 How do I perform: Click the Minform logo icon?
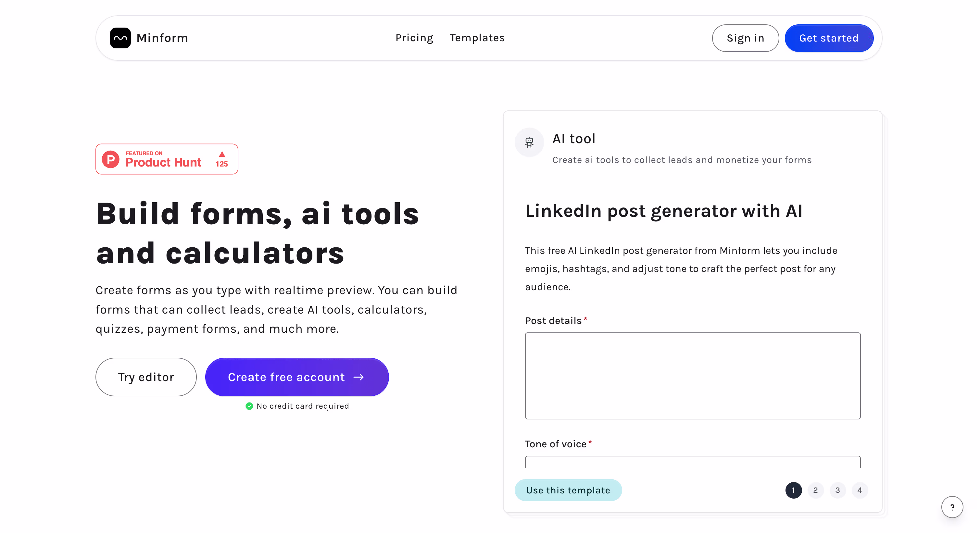120,38
